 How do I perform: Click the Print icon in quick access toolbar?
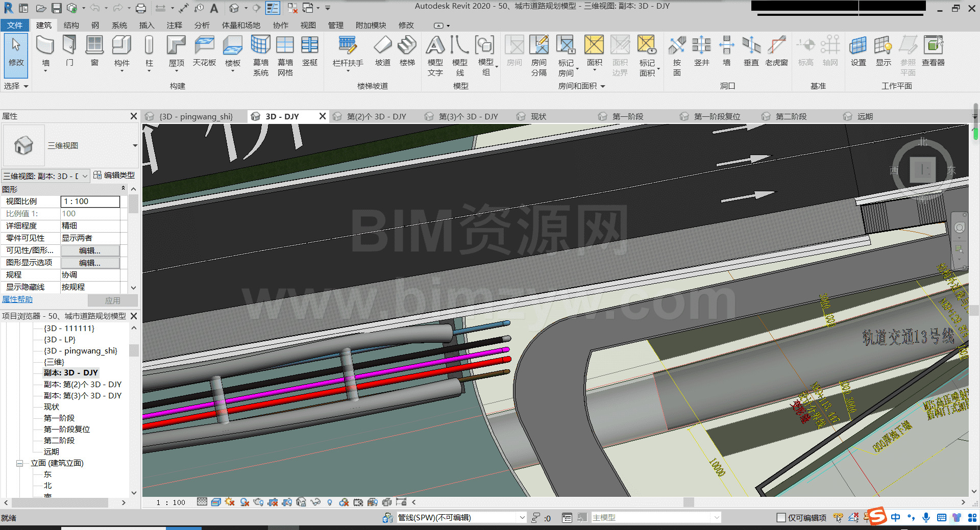[x=141, y=8]
